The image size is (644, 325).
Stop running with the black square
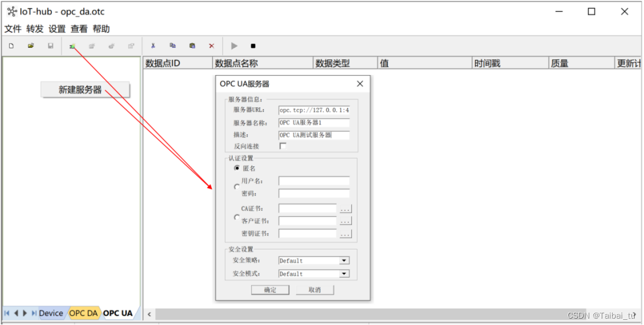coord(253,46)
